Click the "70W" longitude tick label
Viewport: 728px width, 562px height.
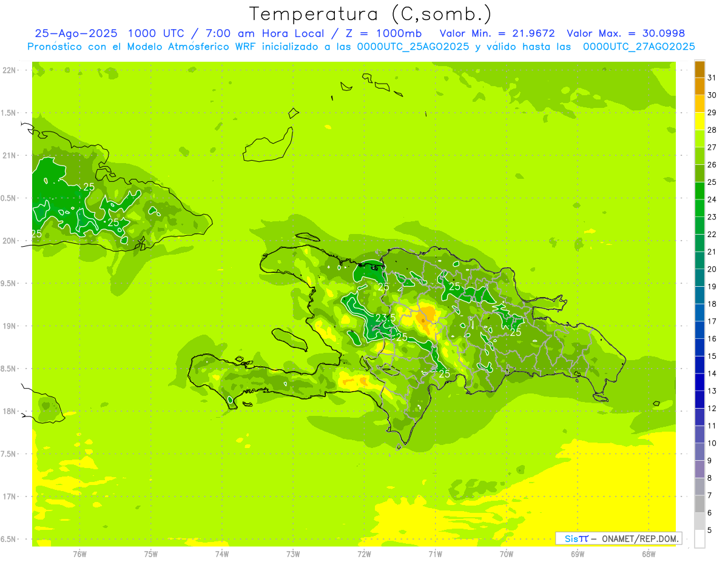[x=507, y=554]
